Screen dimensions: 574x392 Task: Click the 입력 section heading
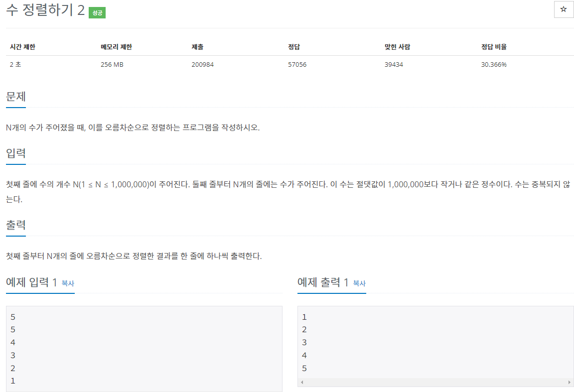(16, 153)
